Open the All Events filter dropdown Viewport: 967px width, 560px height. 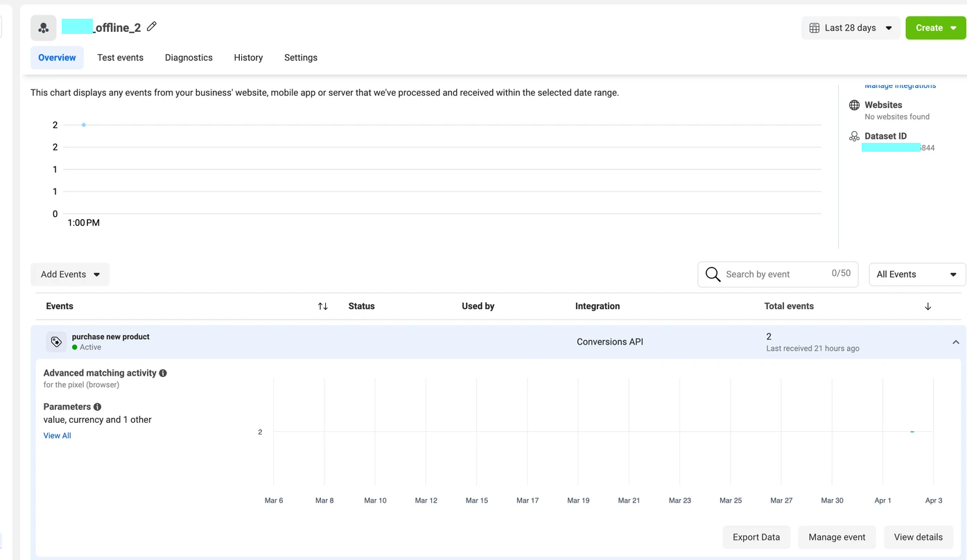916,274
